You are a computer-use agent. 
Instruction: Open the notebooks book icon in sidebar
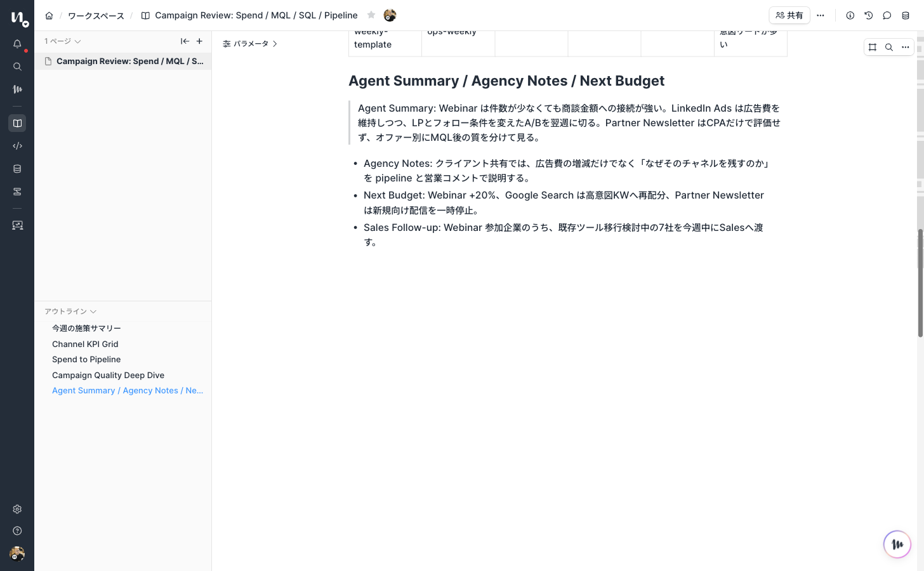click(x=17, y=123)
